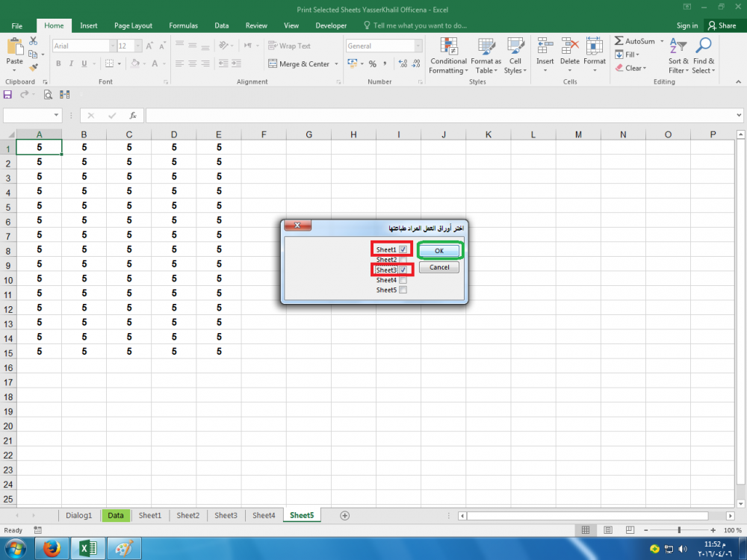The height and width of the screenshot is (560, 747).
Task: Expand Merge & Center dropdown arrow
Action: (336, 63)
